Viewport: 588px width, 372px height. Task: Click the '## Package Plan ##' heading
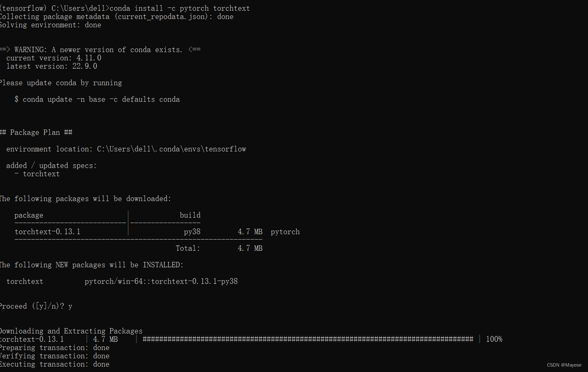coord(36,132)
